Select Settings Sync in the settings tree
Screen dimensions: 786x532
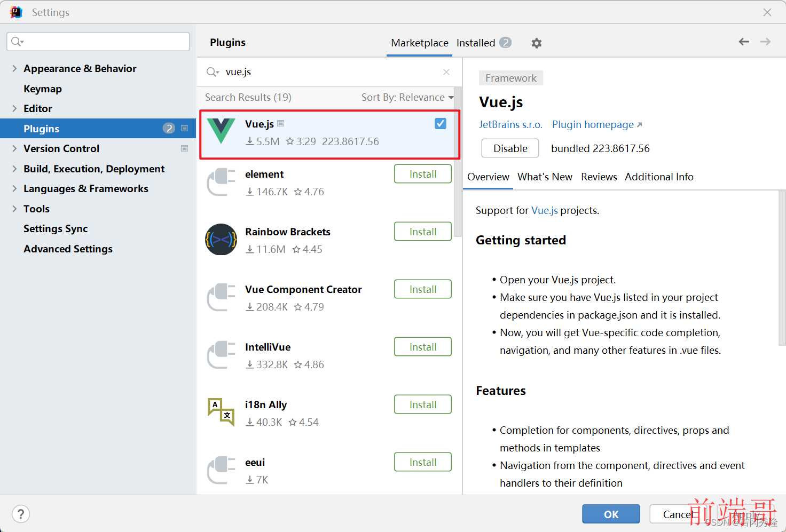56,228
